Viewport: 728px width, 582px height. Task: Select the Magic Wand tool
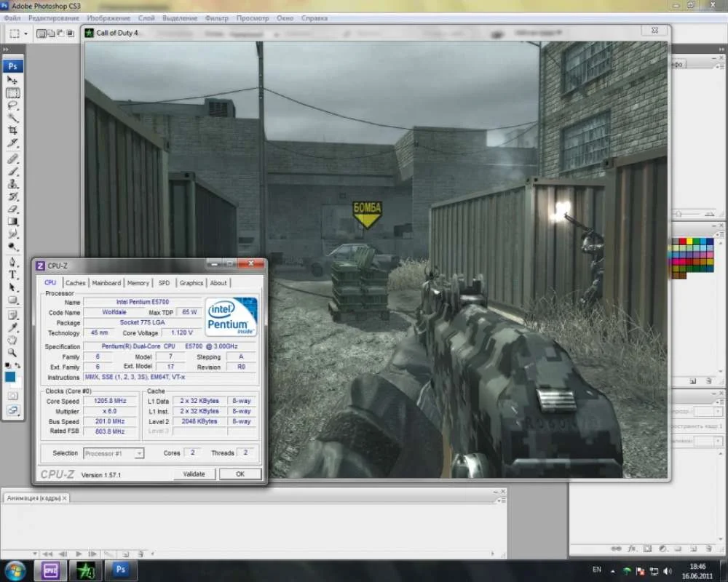[12, 118]
